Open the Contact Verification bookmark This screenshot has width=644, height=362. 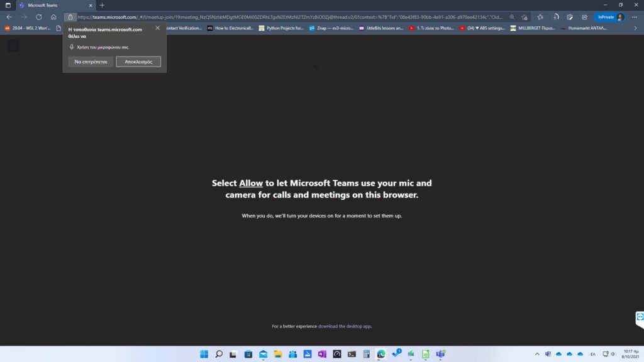click(x=184, y=28)
